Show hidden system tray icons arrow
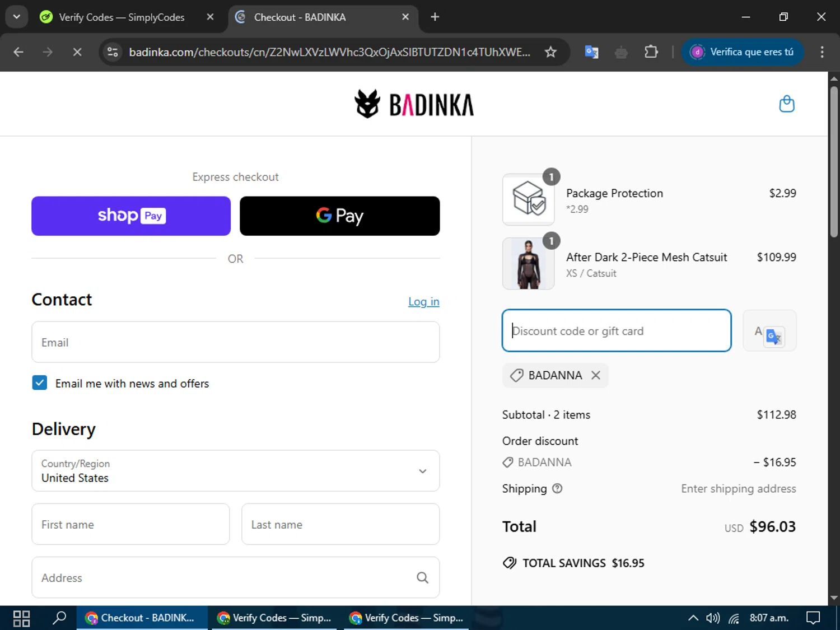Image resolution: width=840 pixels, height=630 pixels. [693, 618]
